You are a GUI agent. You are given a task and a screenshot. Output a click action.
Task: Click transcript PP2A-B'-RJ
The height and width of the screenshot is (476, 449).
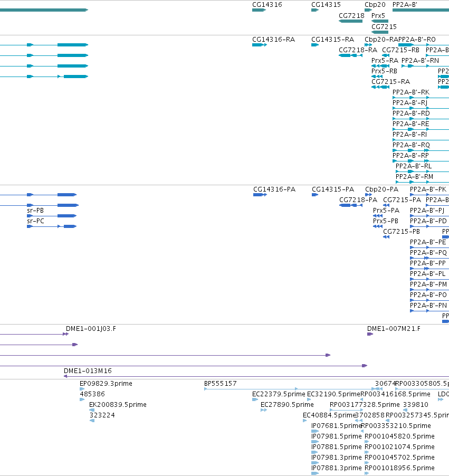pyautogui.click(x=410, y=103)
